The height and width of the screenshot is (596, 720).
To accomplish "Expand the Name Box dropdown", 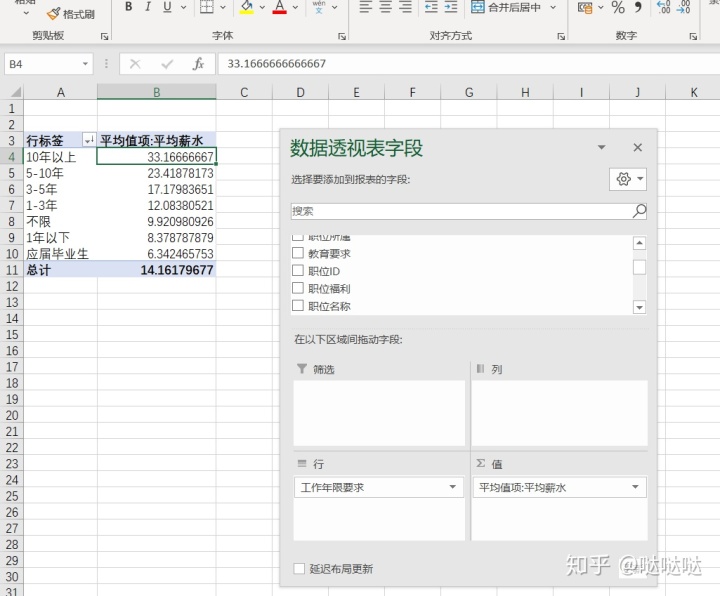I will (85, 64).
